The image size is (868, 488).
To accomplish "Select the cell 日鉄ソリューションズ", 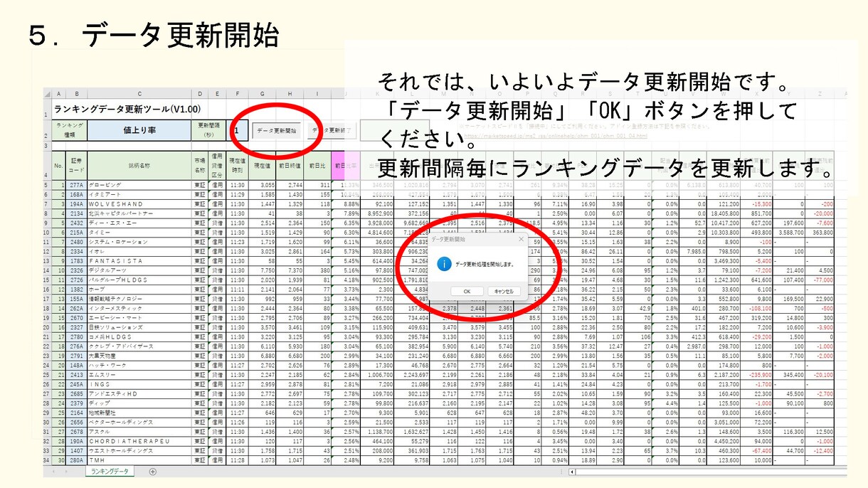I will click(x=139, y=327).
